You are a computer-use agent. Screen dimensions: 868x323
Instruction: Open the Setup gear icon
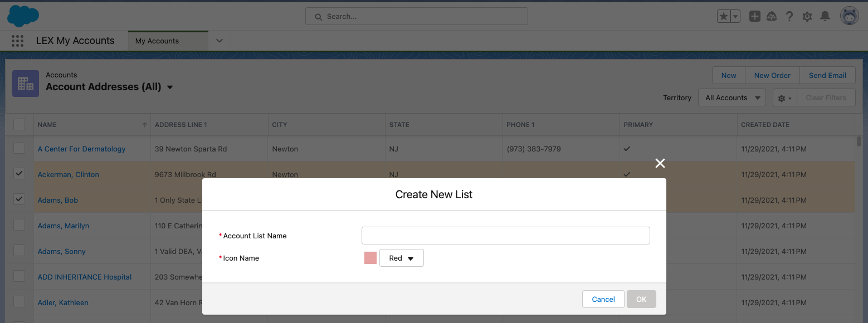pyautogui.click(x=807, y=17)
